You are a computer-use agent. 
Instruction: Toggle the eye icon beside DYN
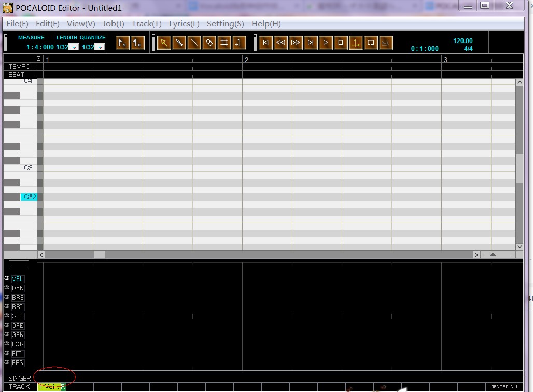coord(7,288)
